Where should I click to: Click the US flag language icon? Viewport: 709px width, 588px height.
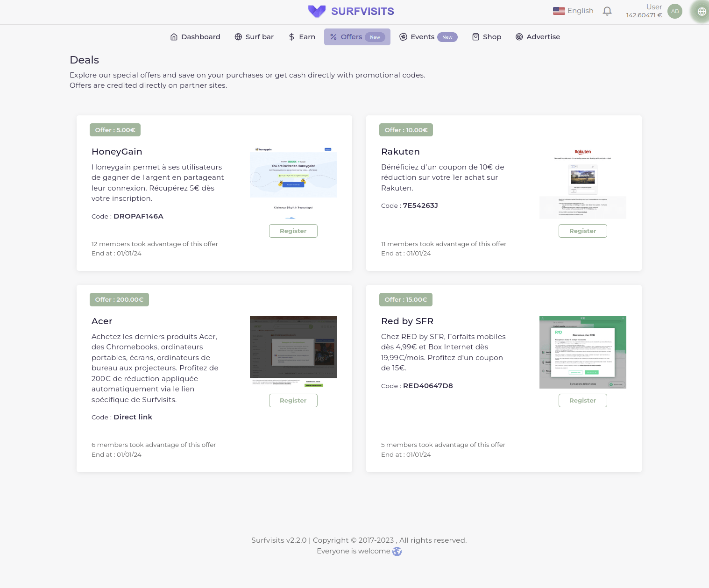click(x=559, y=11)
